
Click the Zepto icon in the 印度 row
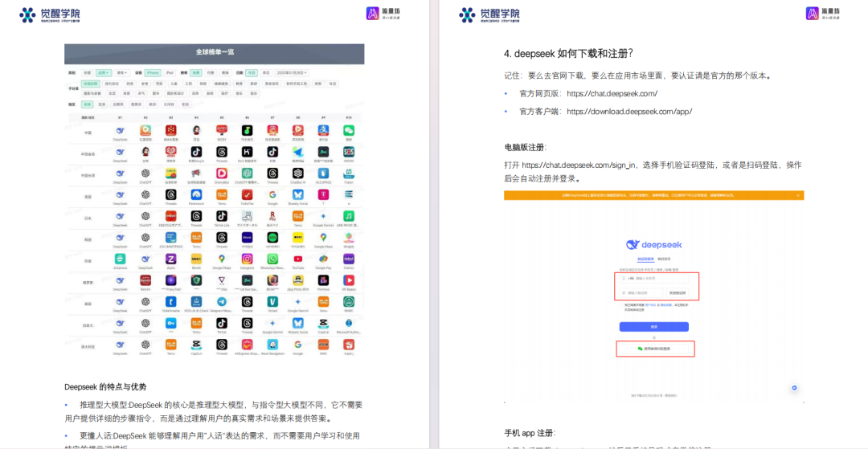170,259
